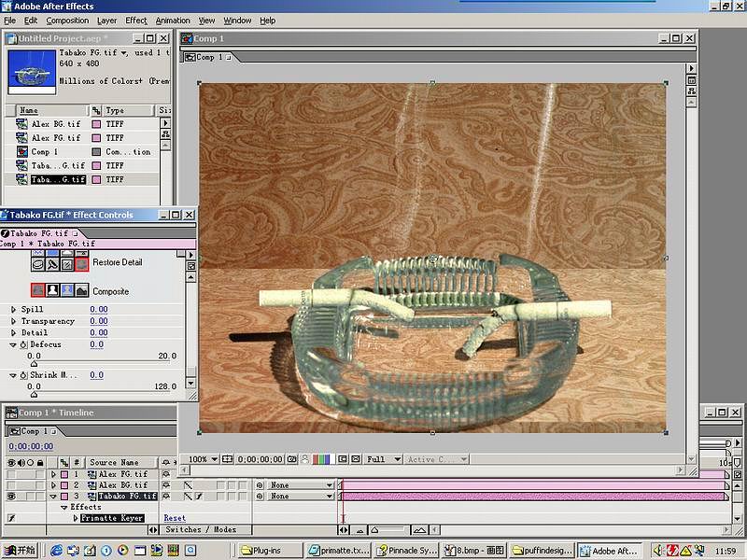This screenshot has width=747, height=560.
Task: Open the Animation menu
Action: click(x=173, y=21)
